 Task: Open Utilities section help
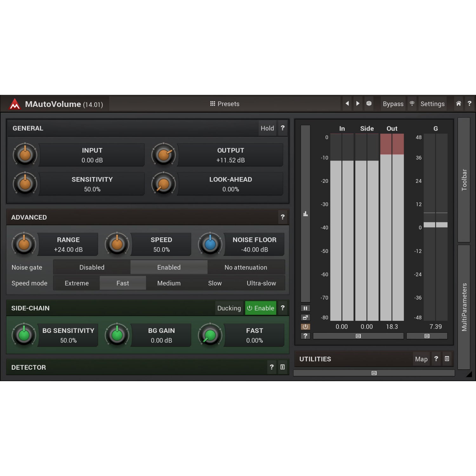pyautogui.click(x=436, y=359)
